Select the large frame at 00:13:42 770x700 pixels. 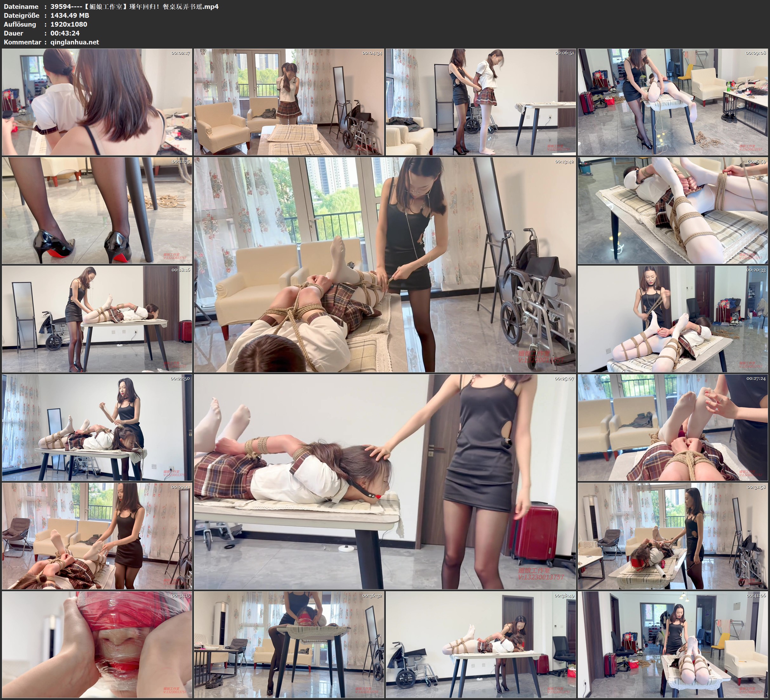pos(385,264)
